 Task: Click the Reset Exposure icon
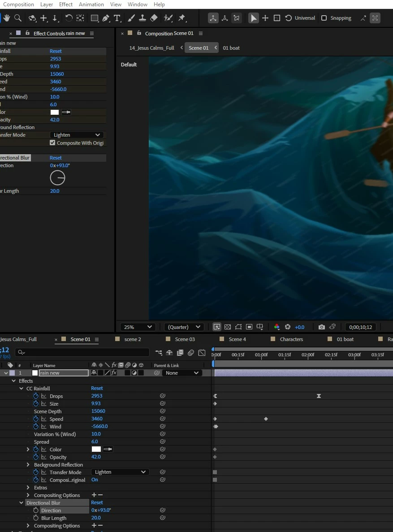288,327
